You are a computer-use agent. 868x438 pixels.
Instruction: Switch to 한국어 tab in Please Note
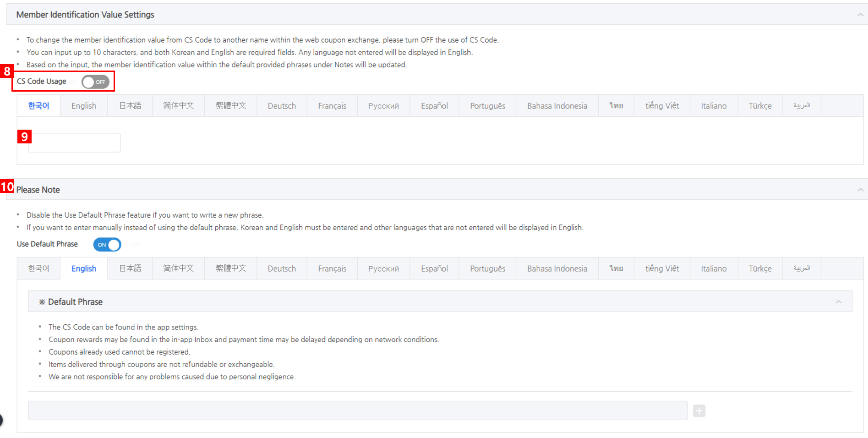click(38, 268)
